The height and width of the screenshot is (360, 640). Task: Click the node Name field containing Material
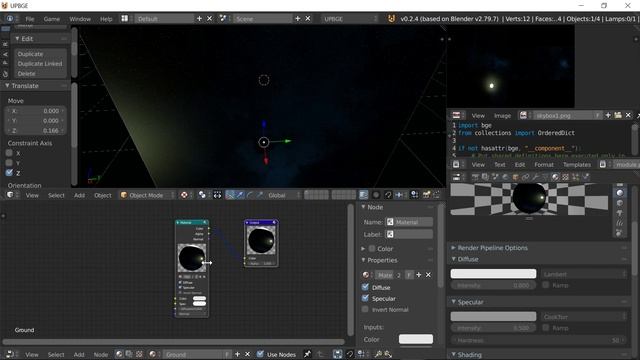(409, 222)
